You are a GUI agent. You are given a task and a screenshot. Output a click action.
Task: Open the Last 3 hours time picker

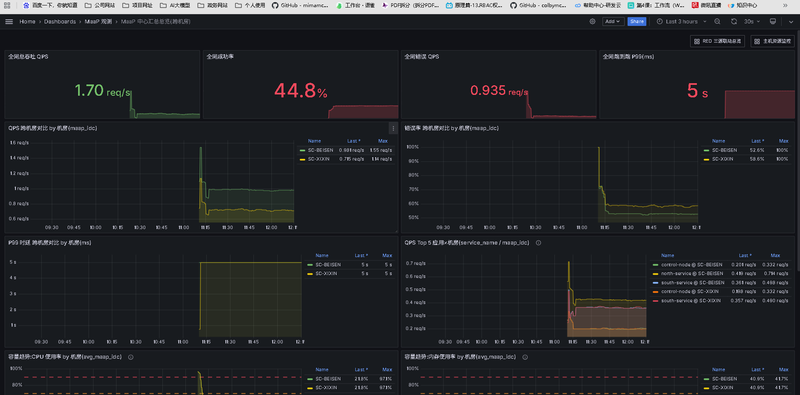click(x=682, y=21)
